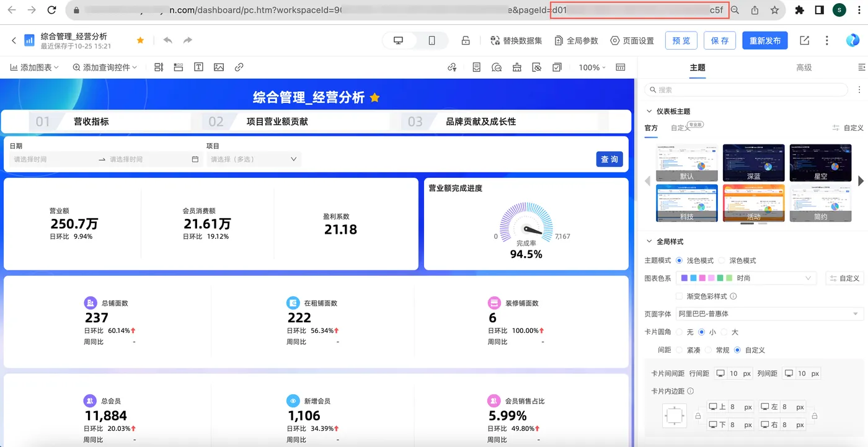Open the 100% zoom level dropdown
The height and width of the screenshot is (447, 868).
pos(592,68)
